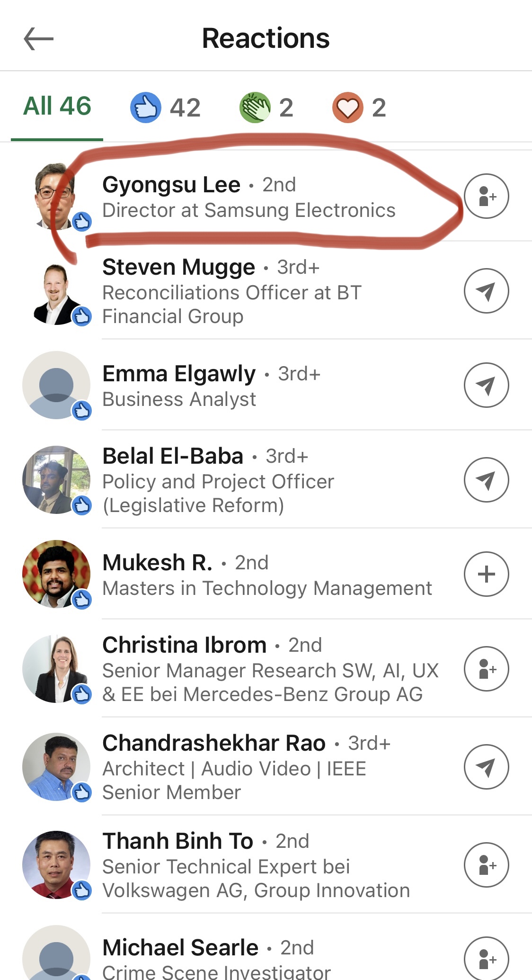Follow Mukesh R. with plus icon
Viewport: 532px width, 980px height.
486,574
